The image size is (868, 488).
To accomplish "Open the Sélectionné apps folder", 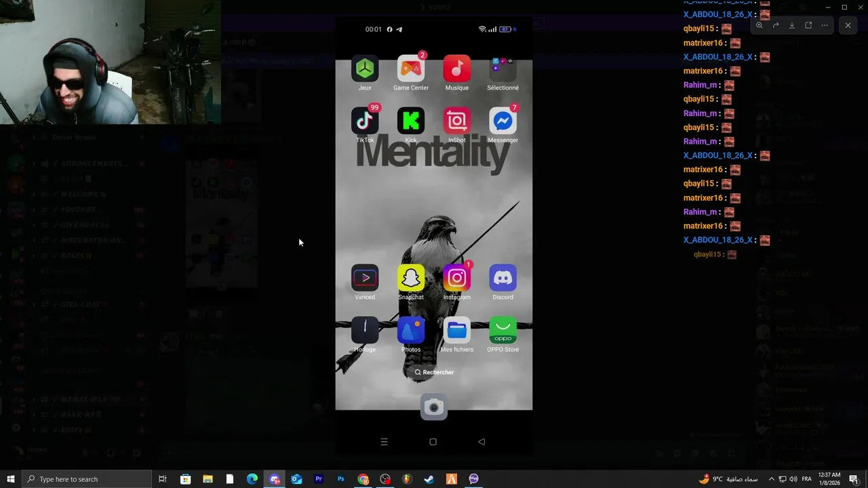I will pyautogui.click(x=502, y=68).
